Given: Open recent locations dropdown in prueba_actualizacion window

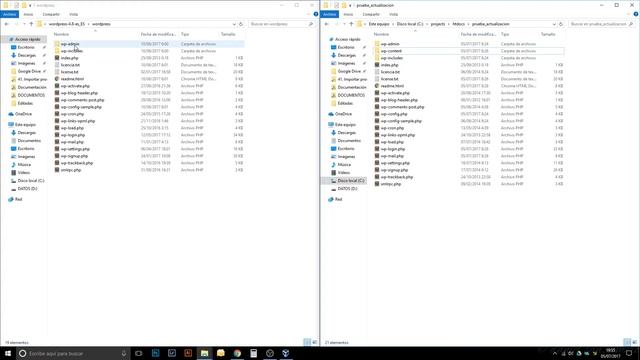Looking at the screenshot, I should 344,24.
